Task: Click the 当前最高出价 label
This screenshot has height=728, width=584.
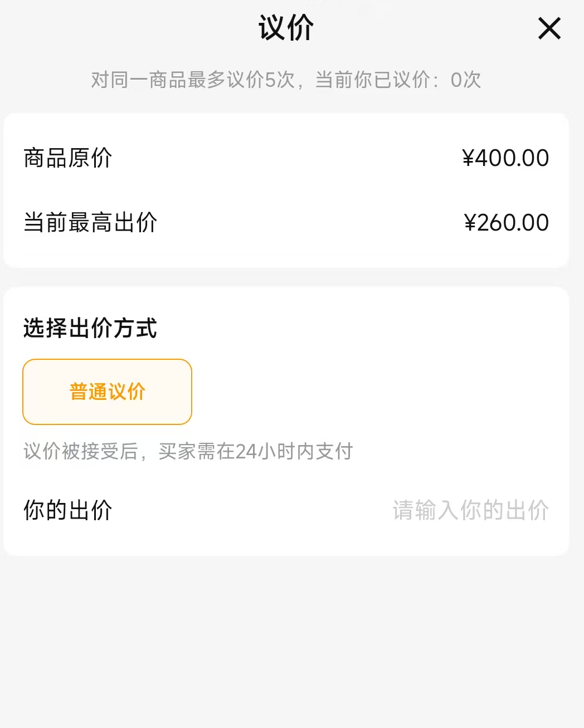Action: click(90, 223)
